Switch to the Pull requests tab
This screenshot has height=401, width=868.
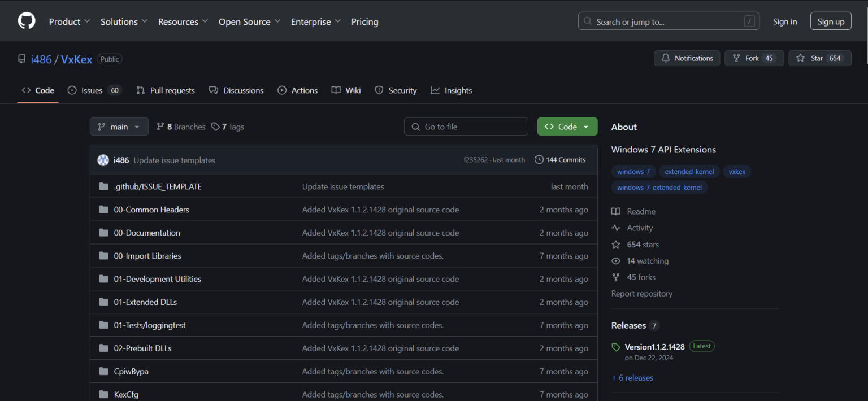pos(166,90)
